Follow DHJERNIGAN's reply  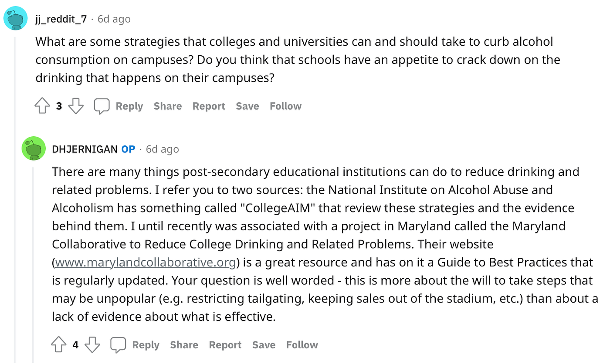[302, 345]
